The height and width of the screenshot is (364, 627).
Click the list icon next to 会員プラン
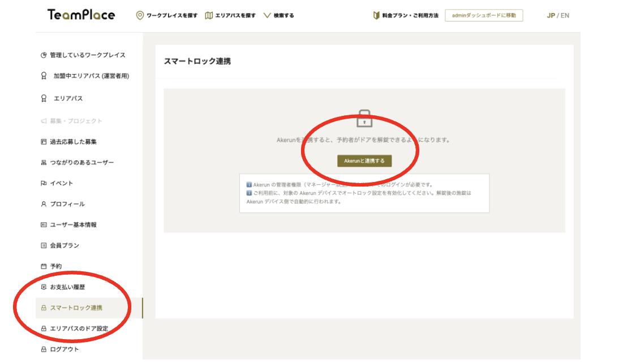44,245
